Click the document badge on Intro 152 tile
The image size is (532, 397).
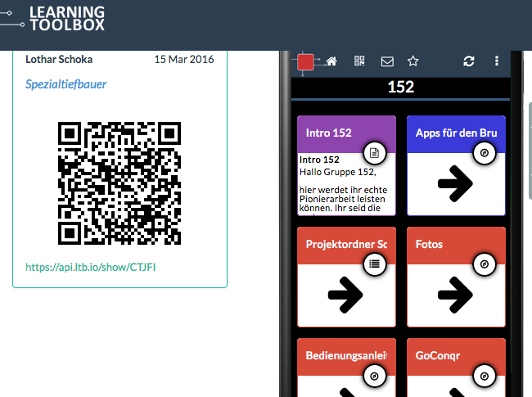point(375,153)
